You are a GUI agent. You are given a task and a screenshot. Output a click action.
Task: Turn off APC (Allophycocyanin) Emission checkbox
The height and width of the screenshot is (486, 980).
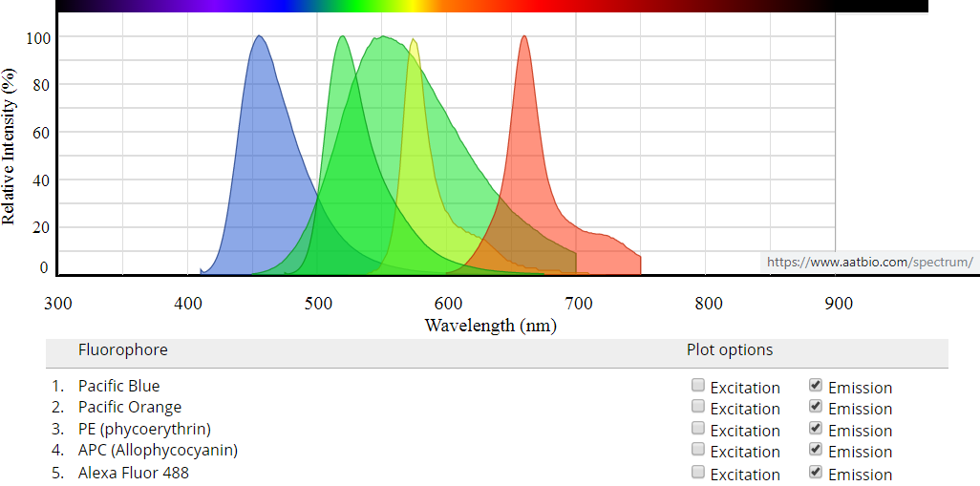(x=816, y=450)
